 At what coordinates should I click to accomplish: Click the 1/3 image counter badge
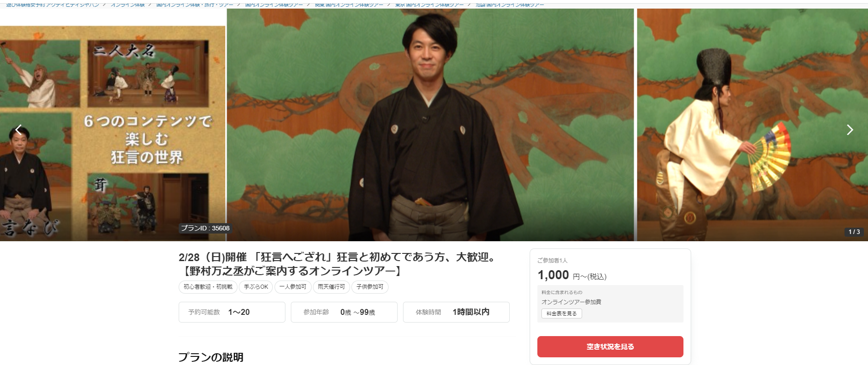pyautogui.click(x=854, y=232)
